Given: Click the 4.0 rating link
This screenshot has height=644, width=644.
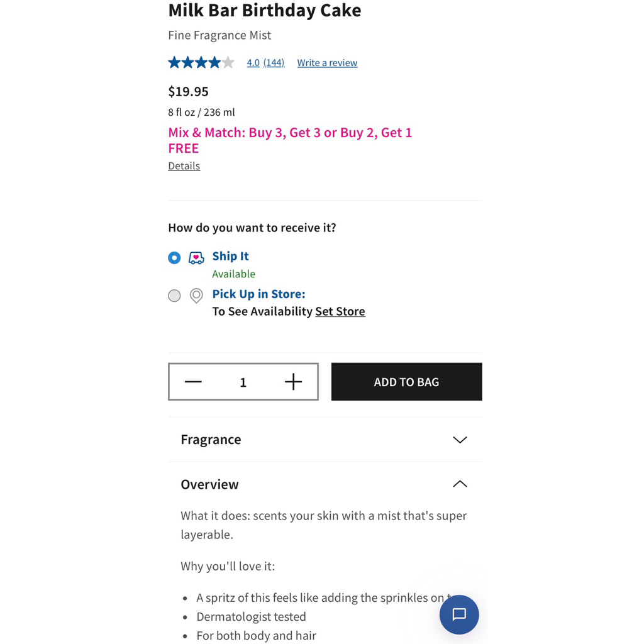Looking at the screenshot, I should pos(253,63).
